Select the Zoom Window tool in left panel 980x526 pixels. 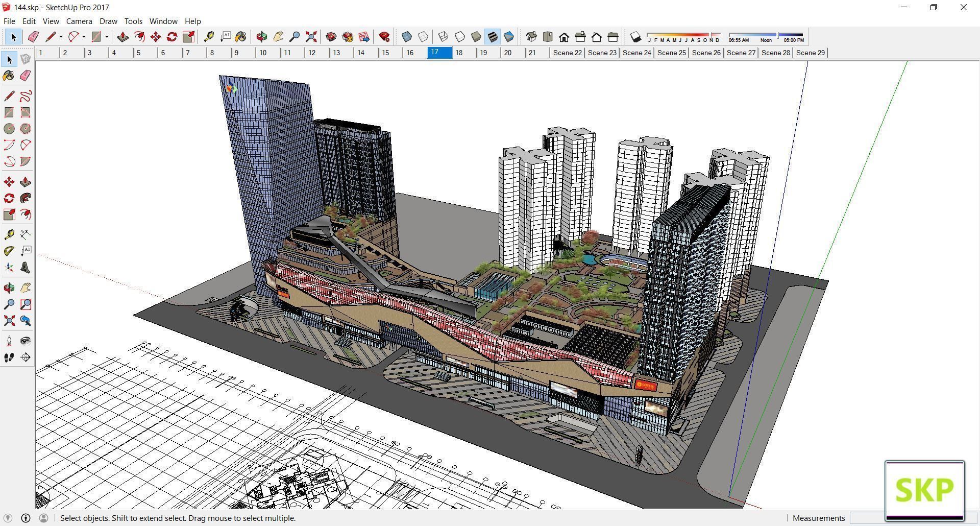[26, 304]
